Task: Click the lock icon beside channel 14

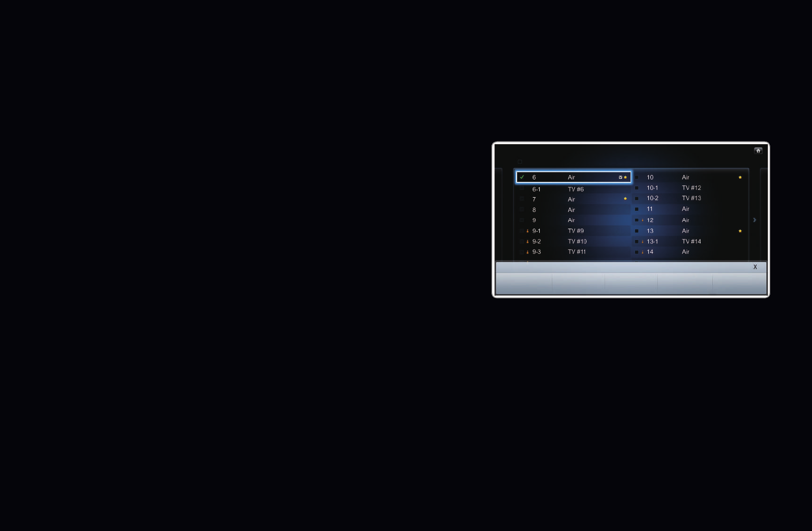Action: [x=642, y=252]
